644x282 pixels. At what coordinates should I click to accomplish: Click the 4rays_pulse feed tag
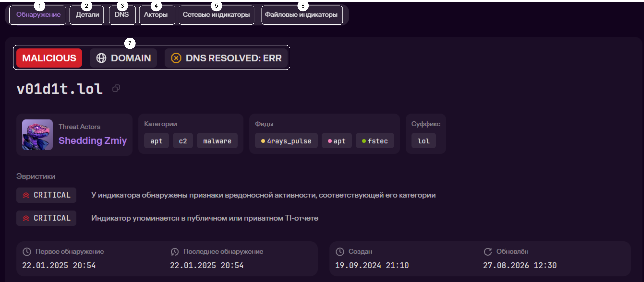click(x=286, y=141)
